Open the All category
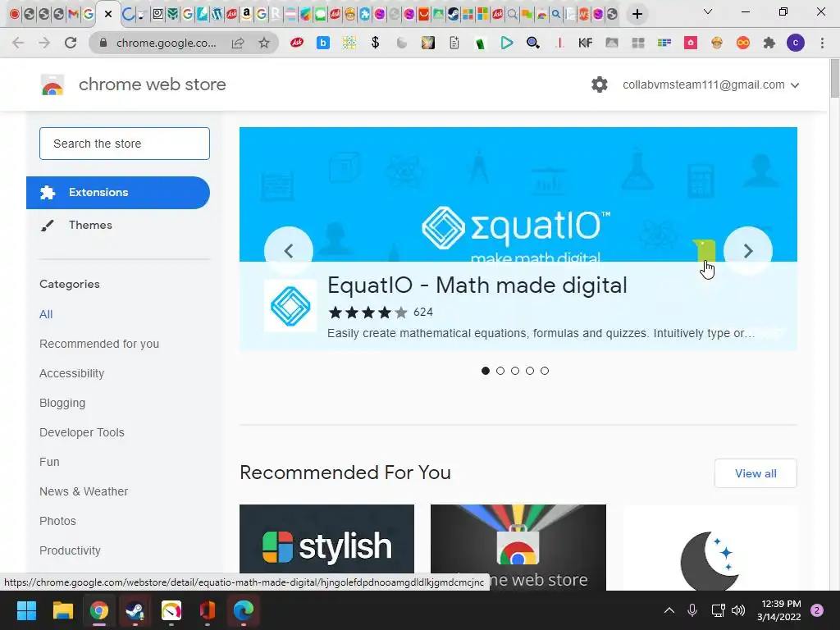The height and width of the screenshot is (630, 840). (46, 314)
